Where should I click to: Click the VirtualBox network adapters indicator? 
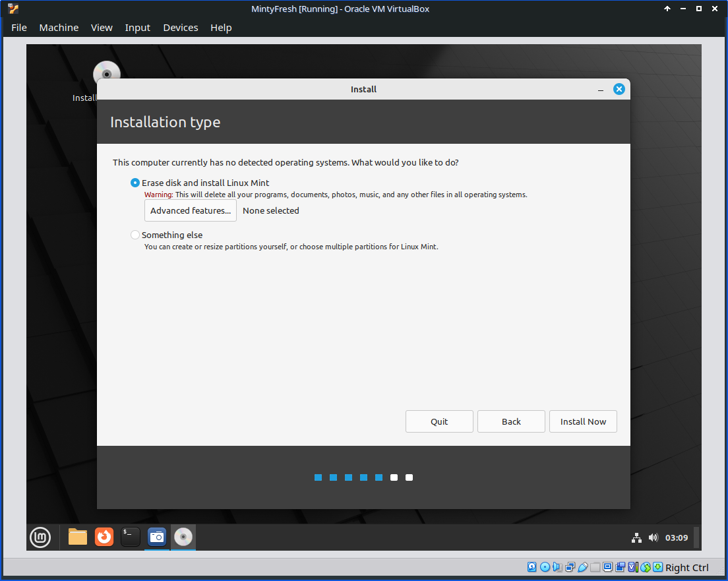[570, 567]
